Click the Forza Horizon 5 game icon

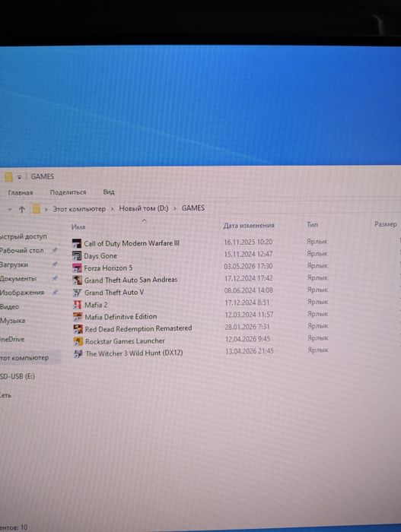coord(78,268)
